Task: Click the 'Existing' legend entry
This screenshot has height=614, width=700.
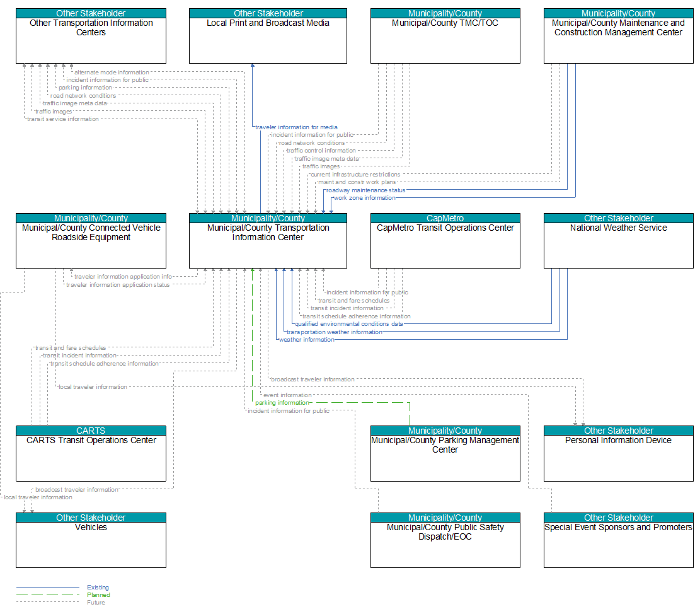Action: tap(98, 588)
